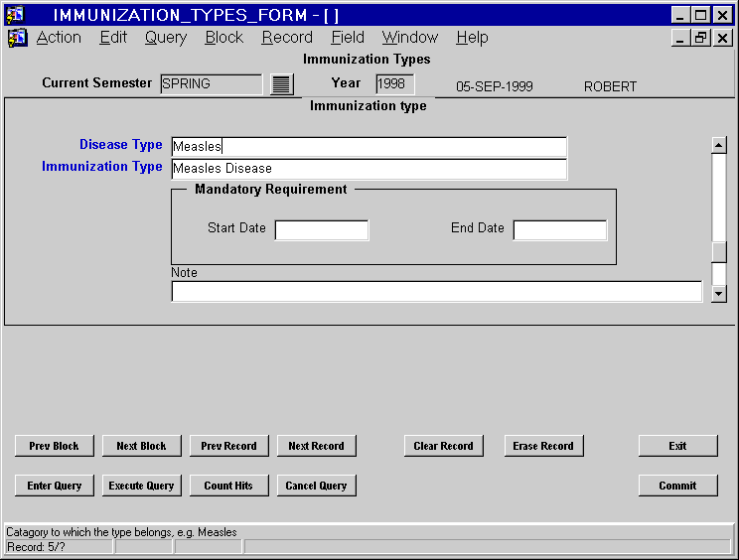Click the Erase Record button
The image size is (739, 560).
coord(543,446)
